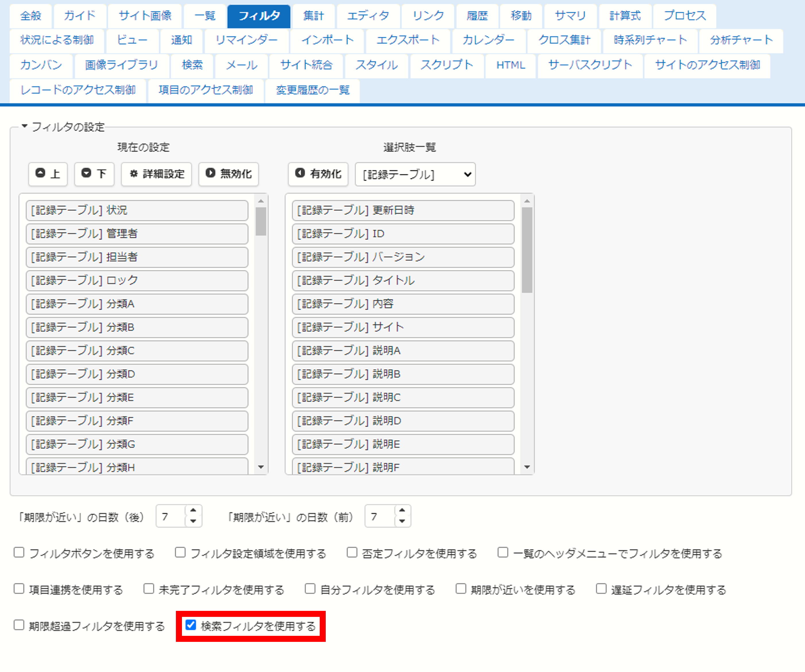Open the サーバスクリプト tab

coord(590,65)
